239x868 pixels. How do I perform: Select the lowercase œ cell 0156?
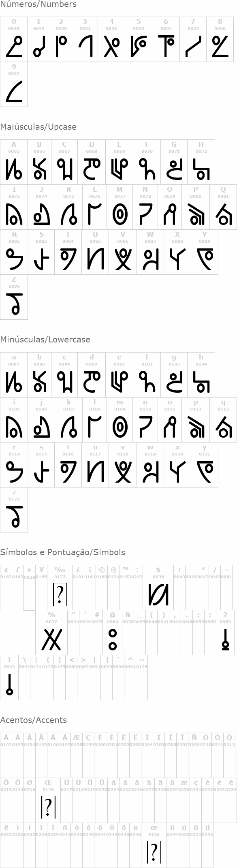[x=154, y=845]
